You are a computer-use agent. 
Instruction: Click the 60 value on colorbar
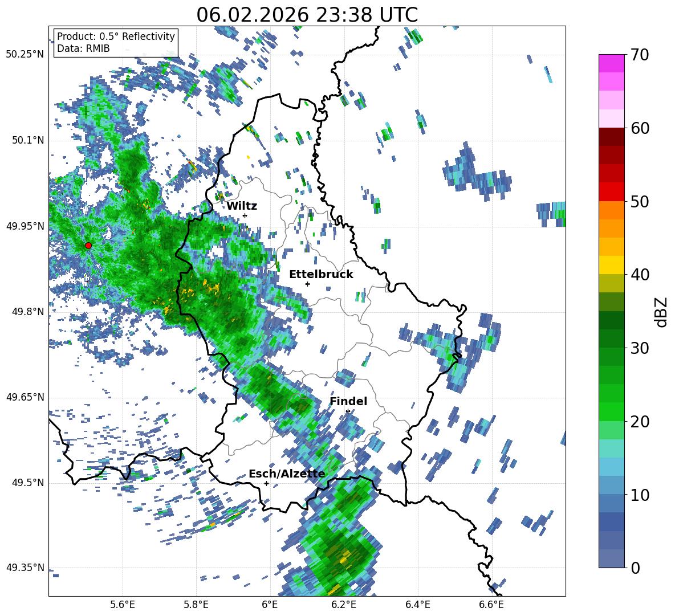pos(640,128)
